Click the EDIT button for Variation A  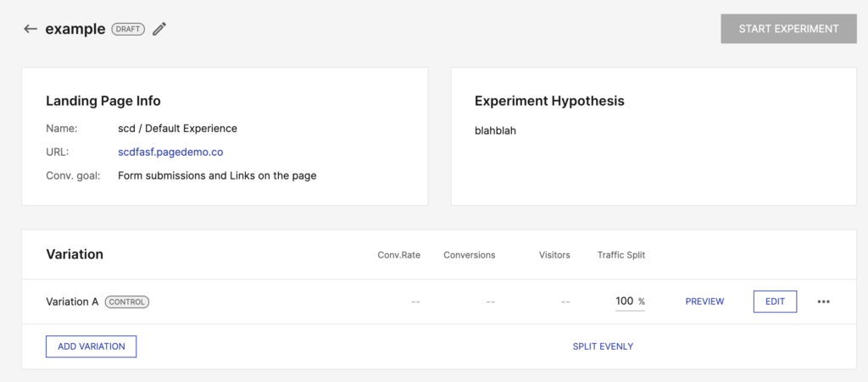pyautogui.click(x=775, y=302)
